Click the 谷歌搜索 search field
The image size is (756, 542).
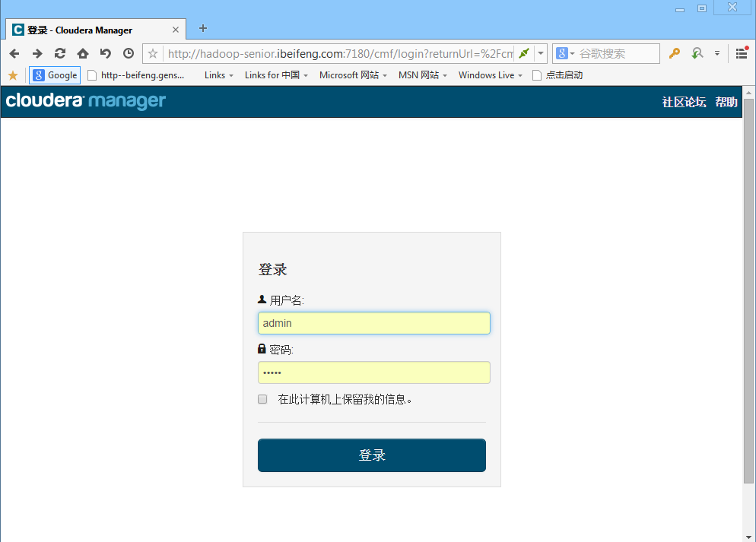click(x=617, y=53)
